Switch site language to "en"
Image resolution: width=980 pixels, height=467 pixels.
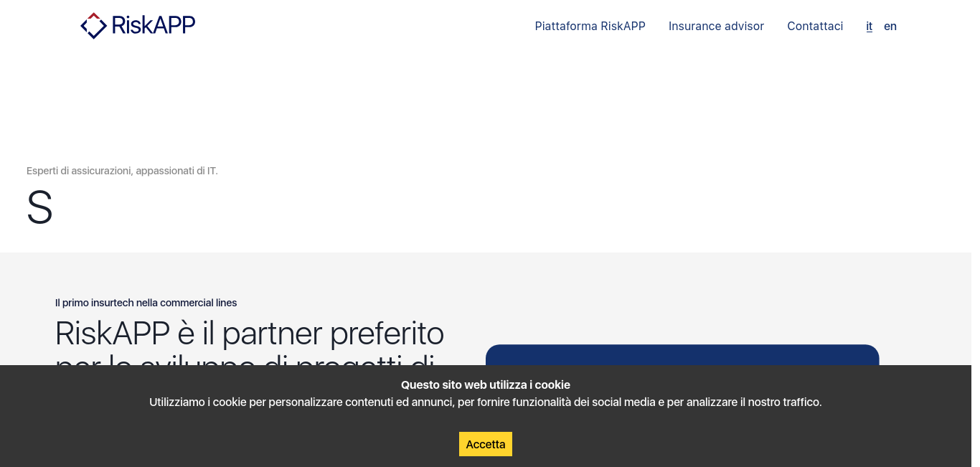tap(890, 27)
